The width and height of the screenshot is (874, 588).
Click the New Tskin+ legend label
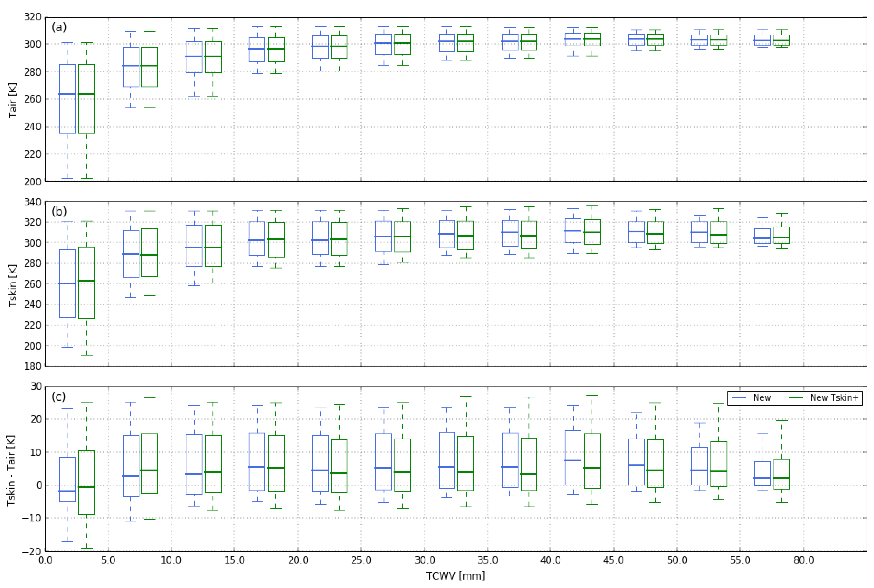click(834, 398)
